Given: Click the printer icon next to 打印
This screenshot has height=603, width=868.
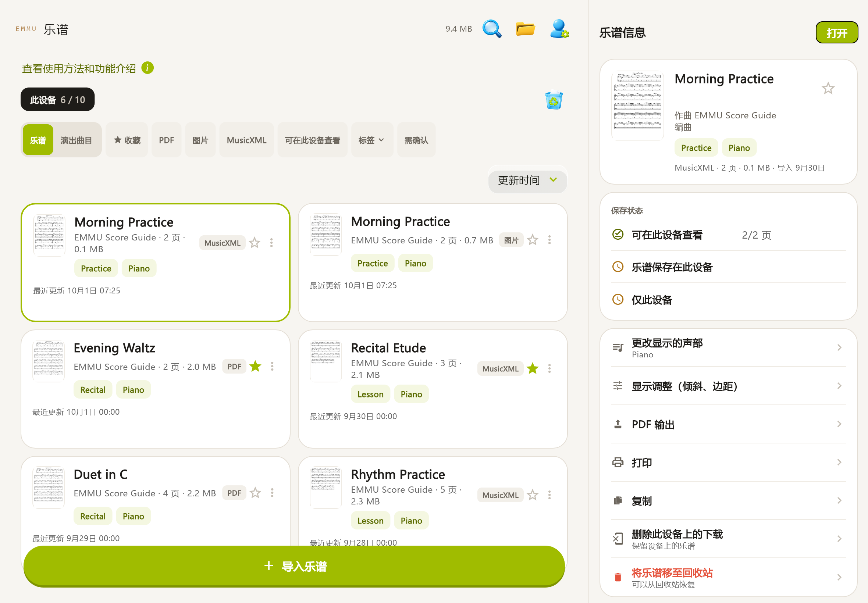Looking at the screenshot, I should tap(618, 463).
